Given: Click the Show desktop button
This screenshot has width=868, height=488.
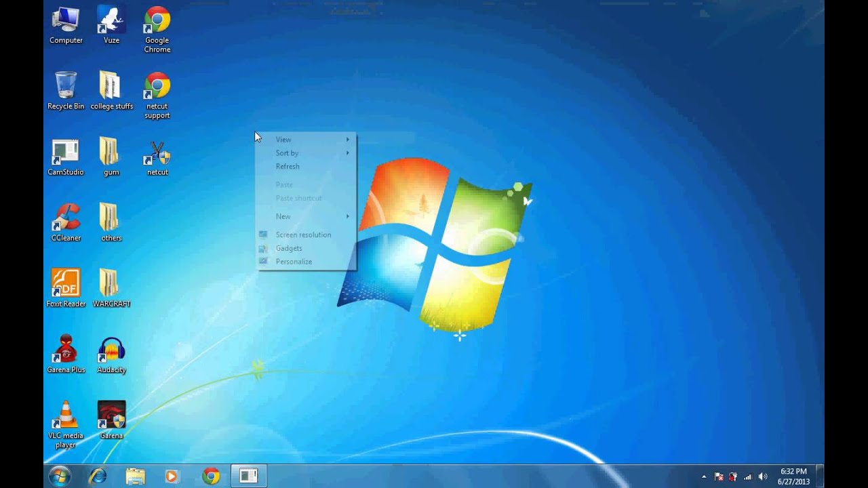Looking at the screenshot, I should point(820,476).
